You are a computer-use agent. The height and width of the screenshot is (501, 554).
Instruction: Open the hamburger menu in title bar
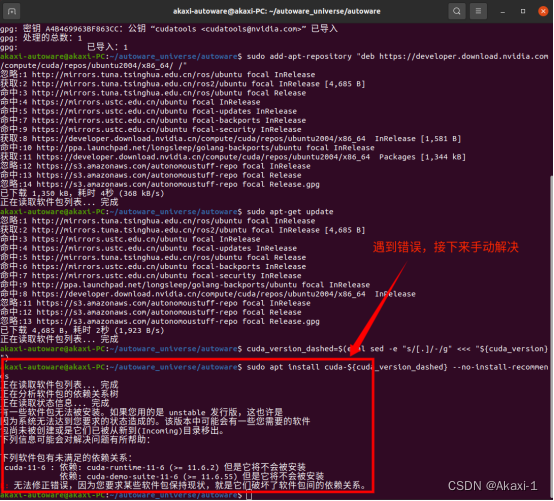tap(478, 11)
